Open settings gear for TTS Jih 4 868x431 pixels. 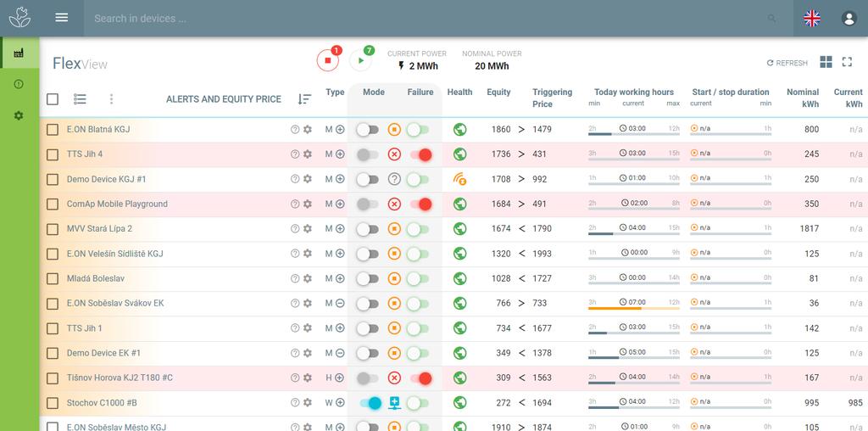tap(308, 154)
